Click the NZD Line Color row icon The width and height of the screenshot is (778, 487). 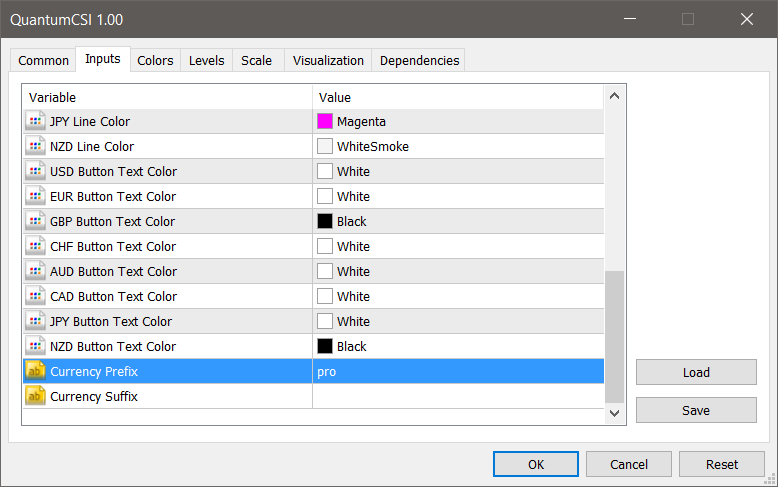click(35, 147)
